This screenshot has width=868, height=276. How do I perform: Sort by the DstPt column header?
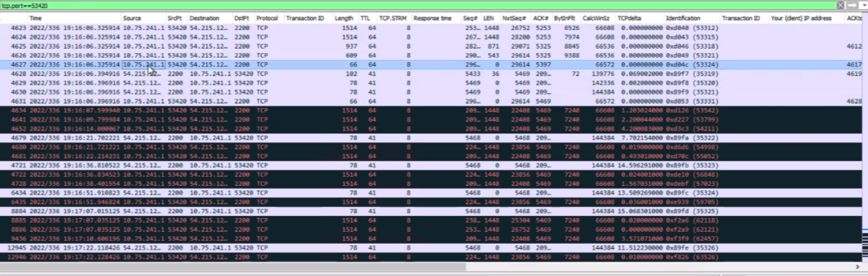click(x=243, y=18)
